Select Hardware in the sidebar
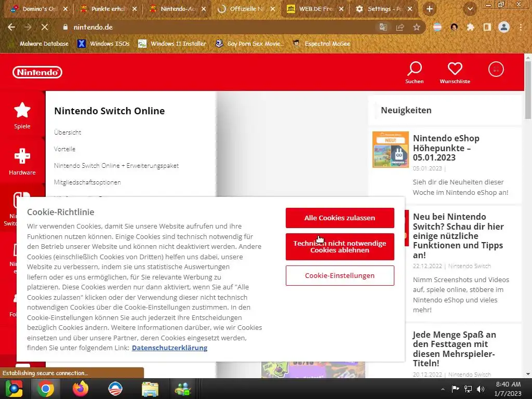 coord(22,162)
